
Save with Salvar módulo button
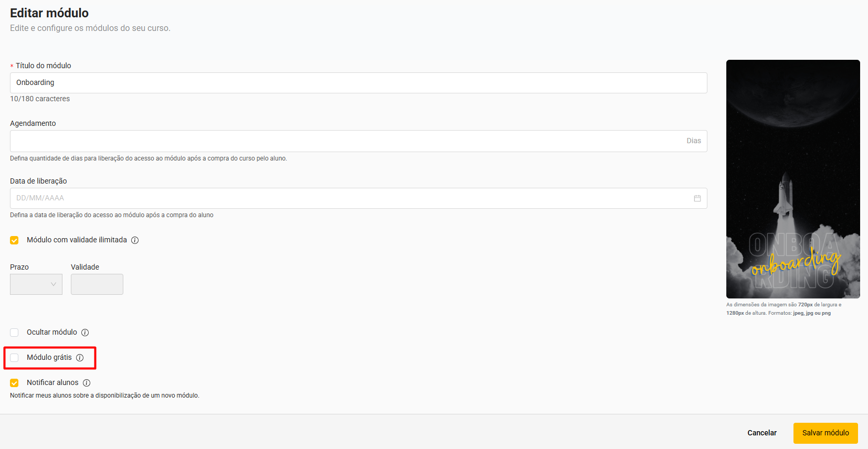(825, 433)
